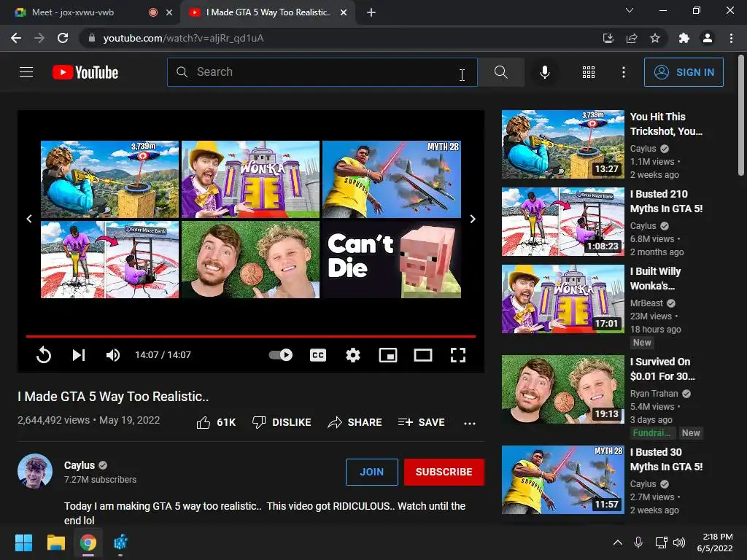Play the "Can't Die" end-screen video
The height and width of the screenshot is (560, 747).
pos(392,259)
